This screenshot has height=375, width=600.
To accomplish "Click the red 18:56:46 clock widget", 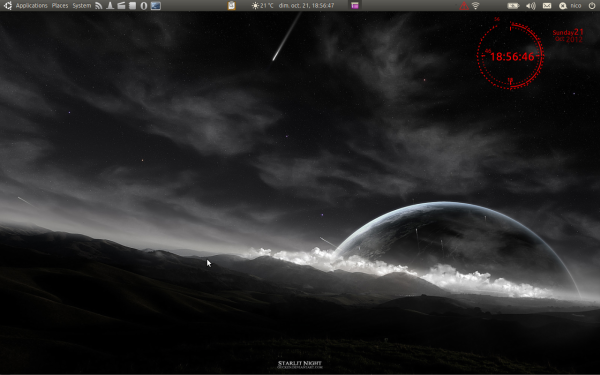I will pyautogui.click(x=510, y=56).
